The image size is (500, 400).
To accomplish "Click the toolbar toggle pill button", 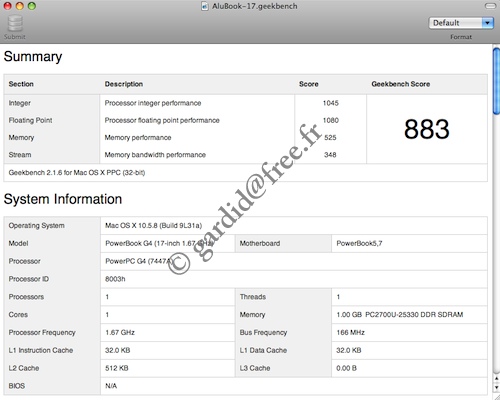I will [x=490, y=6].
